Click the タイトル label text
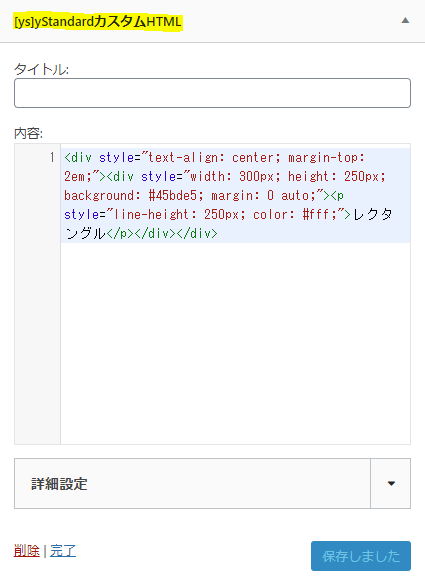 41,69
